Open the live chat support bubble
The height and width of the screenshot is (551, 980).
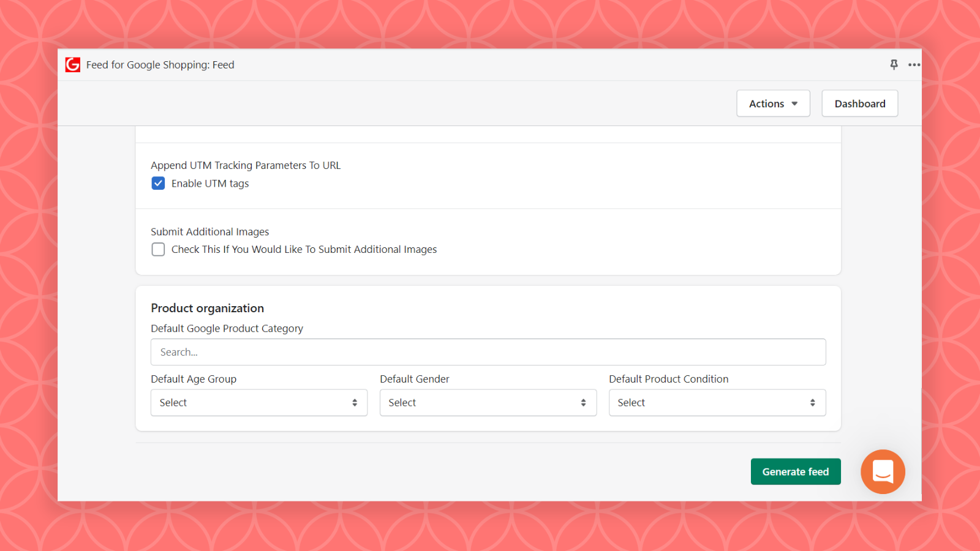point(883,471)
